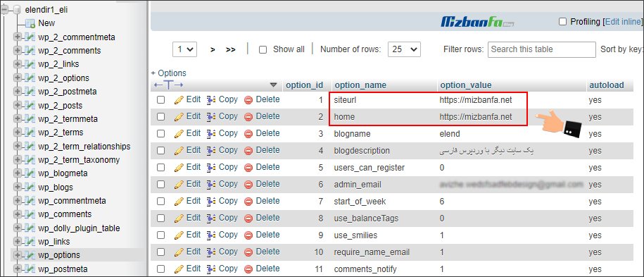The image size is (644, 277).
Task: Go to next page with > button
Action: (213, 50)
